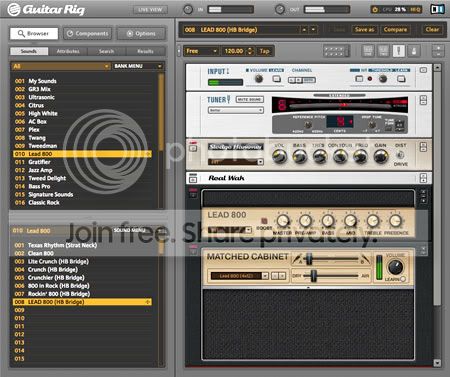The image size is (450, 377).
Task: Open the Bank Menu dropdown
Action: [x=138, y=66]
